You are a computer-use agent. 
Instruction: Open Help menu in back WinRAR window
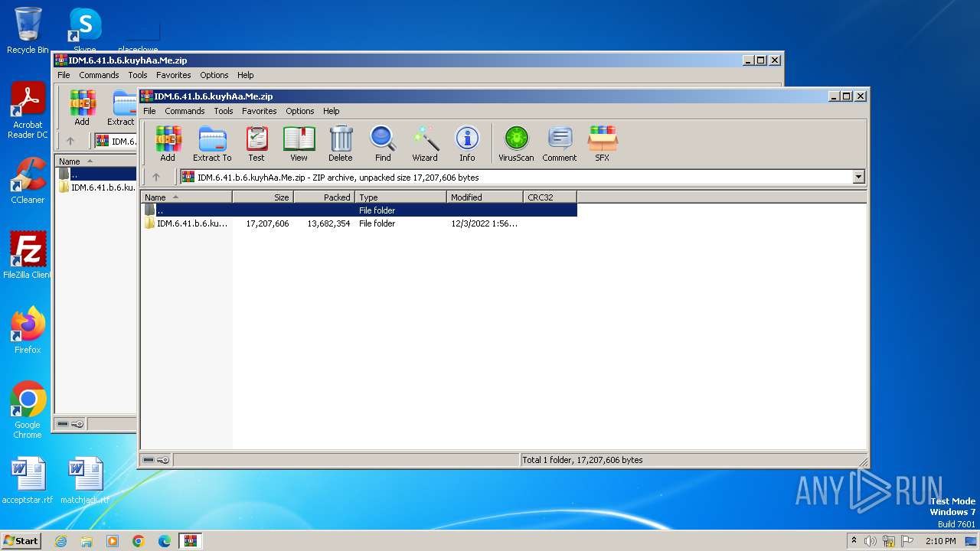(x=246, y=75)
